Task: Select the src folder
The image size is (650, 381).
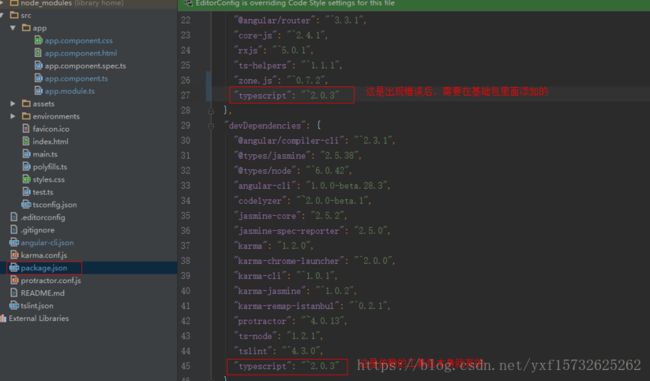Action: [x=26, y=15]
